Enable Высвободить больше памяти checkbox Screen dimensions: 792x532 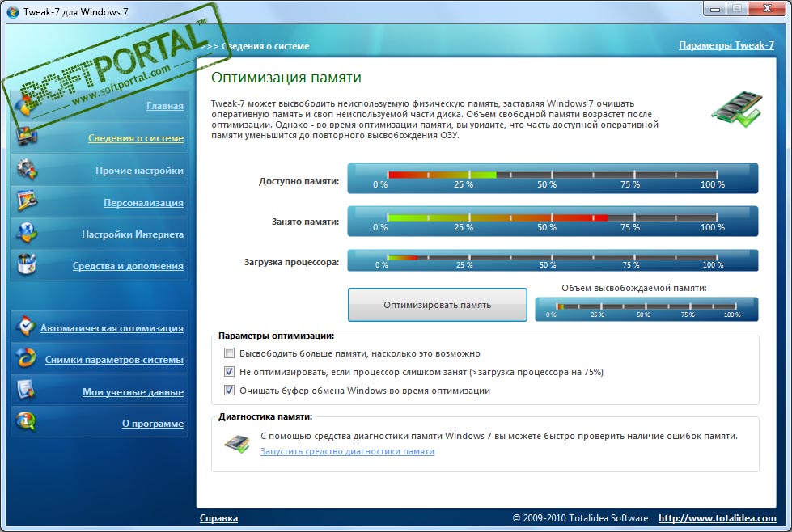point(229,353)
